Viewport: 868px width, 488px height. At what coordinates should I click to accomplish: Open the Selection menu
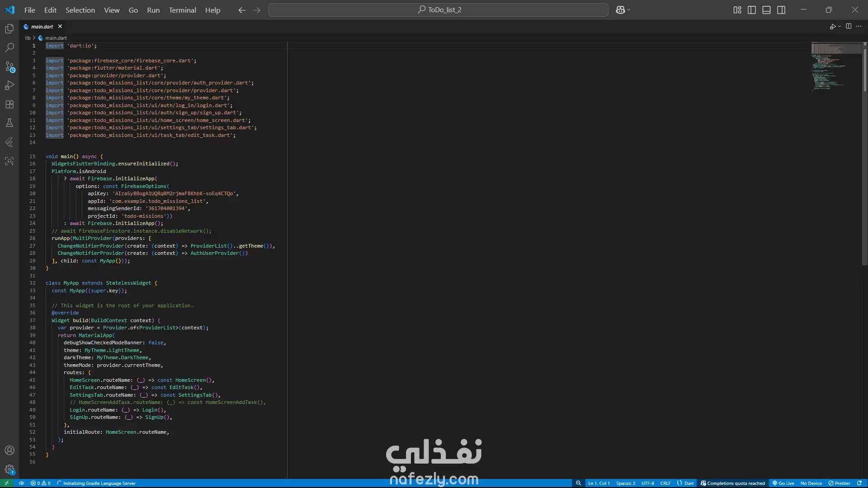[80, 10]
